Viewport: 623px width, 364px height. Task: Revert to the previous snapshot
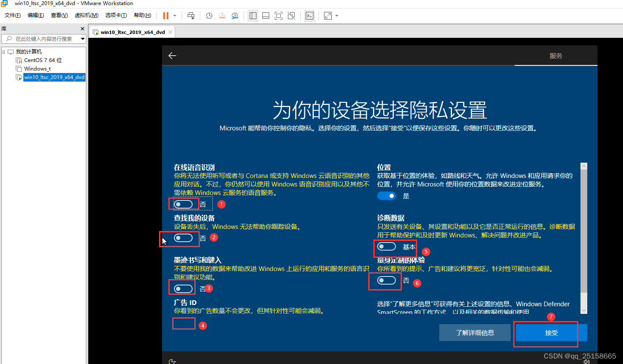click(x=222, y=16)
